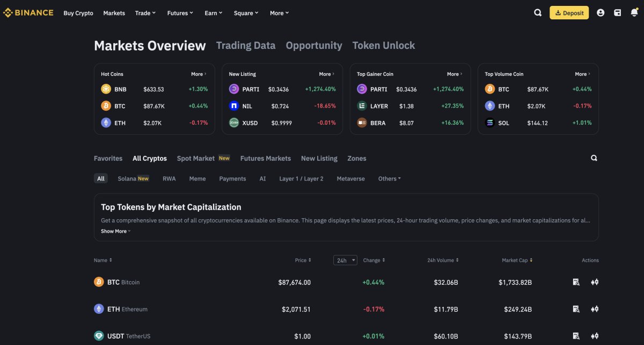Switch to the Trading Data tab

point(246,46)
